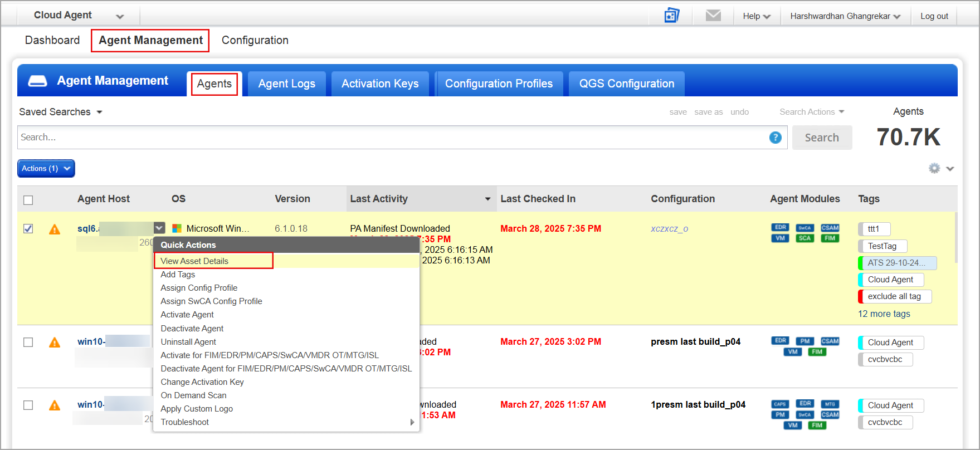This screenshot has width=980, height=450.
Task: Open the calendar widget icon in header
Action: click(672, 16)
